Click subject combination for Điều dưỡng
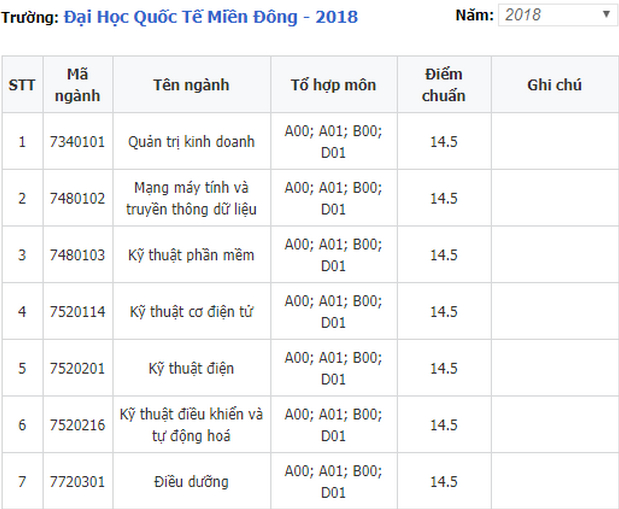The image size is (619, 509). pos(334,482)
